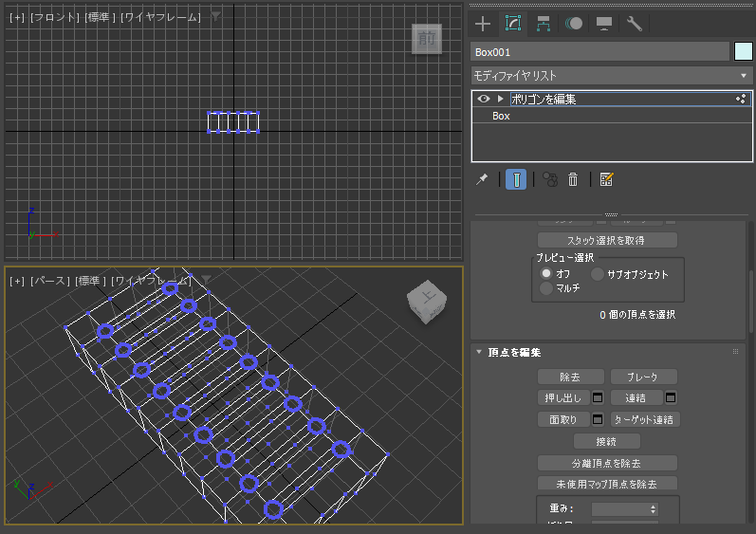Click the perspective viewport [+] menu

point(17,281)
